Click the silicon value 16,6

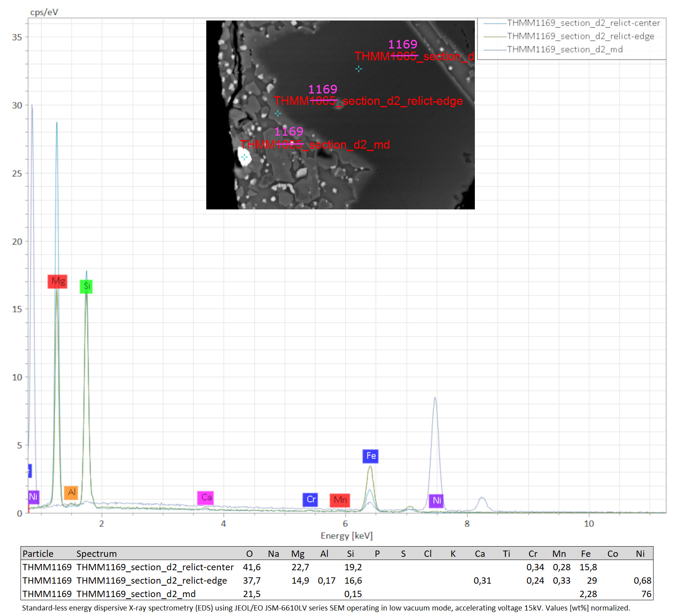point(353,581)
